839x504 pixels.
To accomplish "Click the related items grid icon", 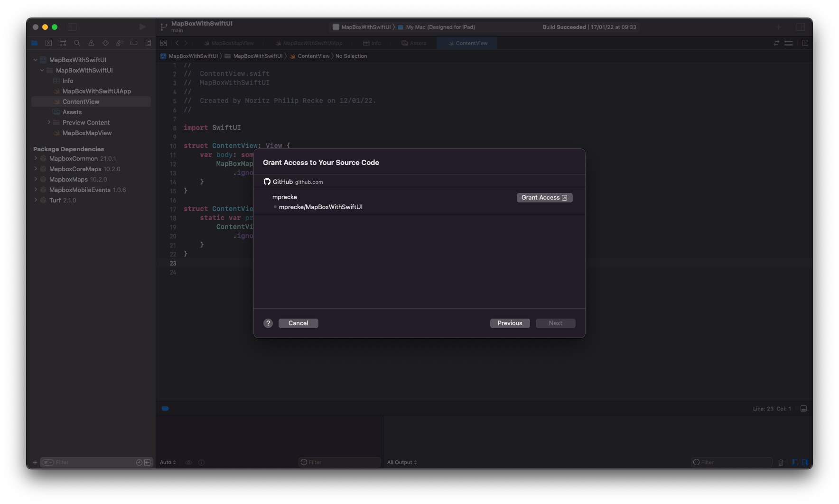I will pos(163,43).
